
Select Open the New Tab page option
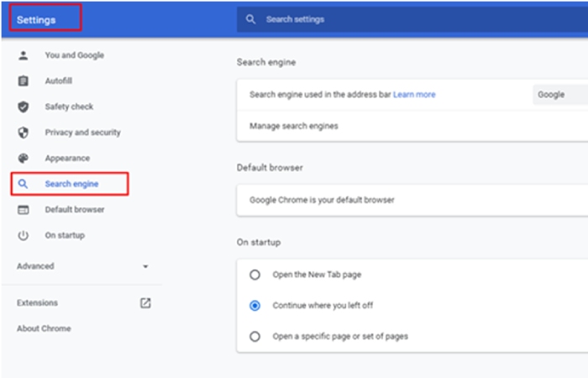click(255, 275)
